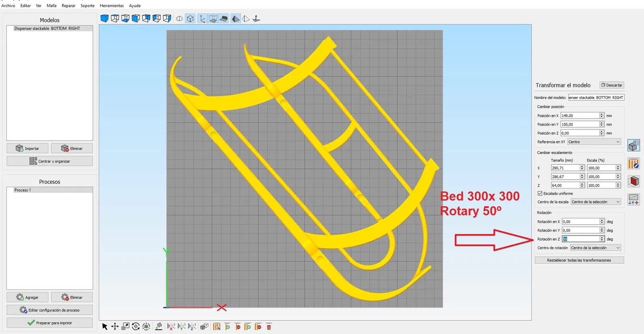Click Preparar para imprimir

click(x=50, y=323)
